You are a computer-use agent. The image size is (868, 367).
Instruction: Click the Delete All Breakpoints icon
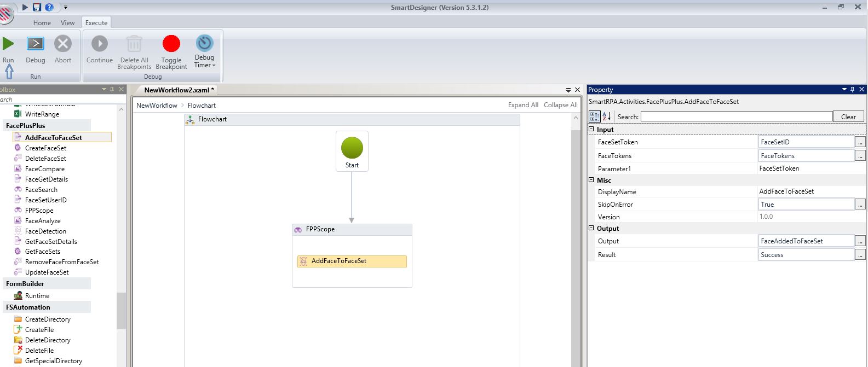134,44
